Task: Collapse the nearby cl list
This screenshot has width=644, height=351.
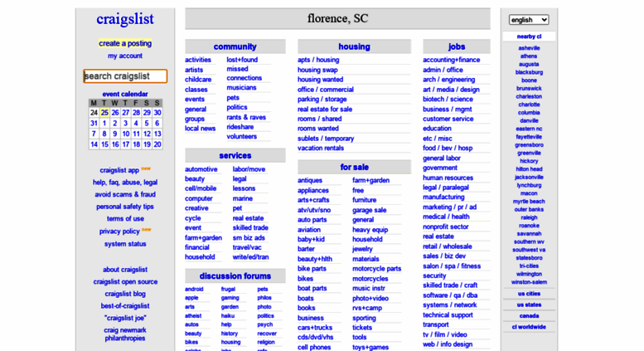Action: tap(529, 37)
